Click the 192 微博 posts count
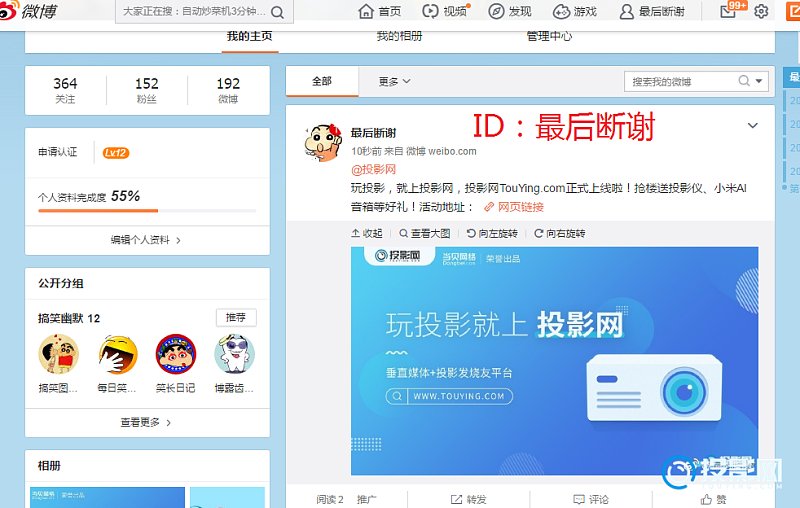800x508 pixels. pos(228,90)
